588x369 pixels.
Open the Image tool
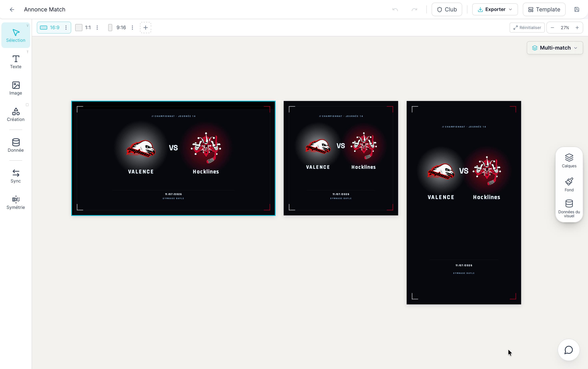click(x=16, y=88)
